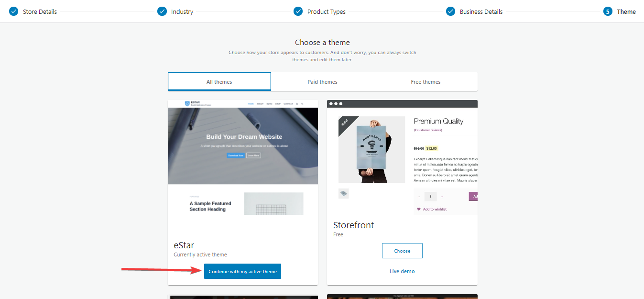Viewport: 644px width, 299px height.
Task: Open the cart icon in the eStar theme preview
Action: coord(297,103)
